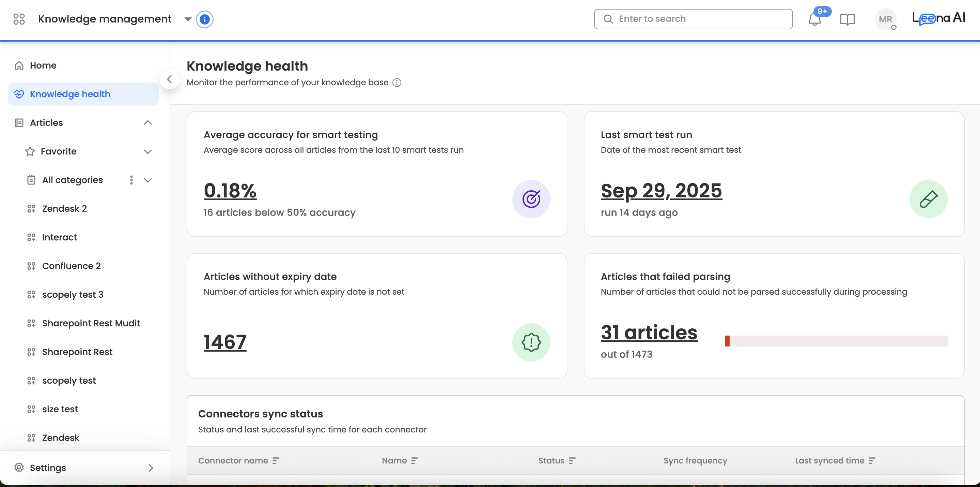Expand Settings submenu arrow
Image resolution: width=980 pixels, height=487 pixels.
point(151,468)
